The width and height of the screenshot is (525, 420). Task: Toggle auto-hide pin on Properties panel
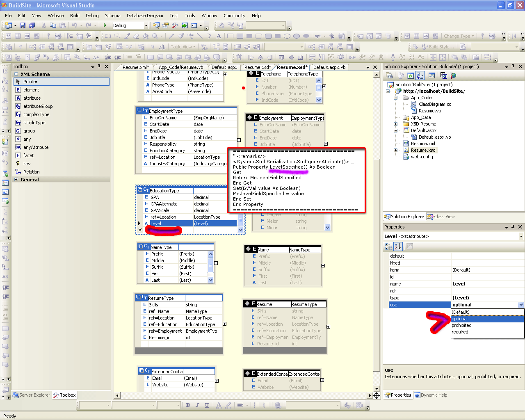[x=513, y=227]
